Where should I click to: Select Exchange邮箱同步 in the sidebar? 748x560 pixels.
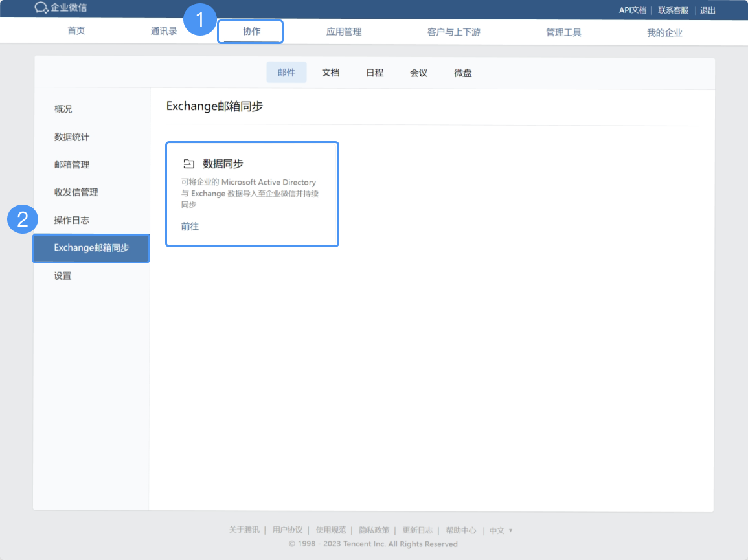[x=91, y=248]
